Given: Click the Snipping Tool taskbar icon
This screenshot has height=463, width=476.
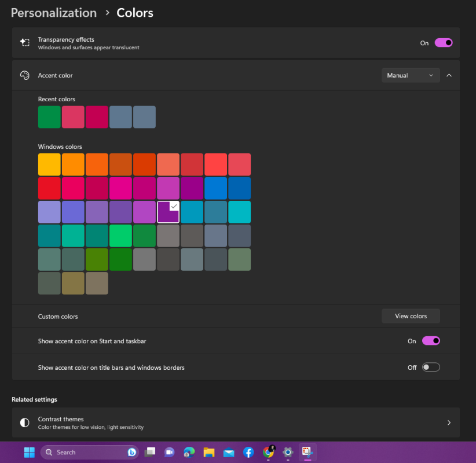Looking at the screenshot, I should click(307, 452).
